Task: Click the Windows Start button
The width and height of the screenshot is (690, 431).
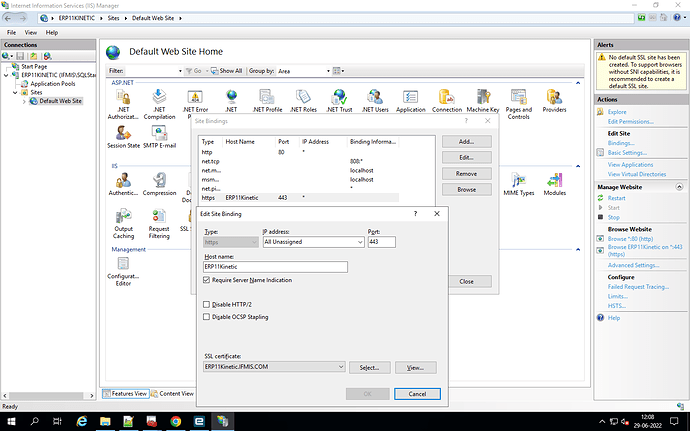Action: tap(11, 421)
